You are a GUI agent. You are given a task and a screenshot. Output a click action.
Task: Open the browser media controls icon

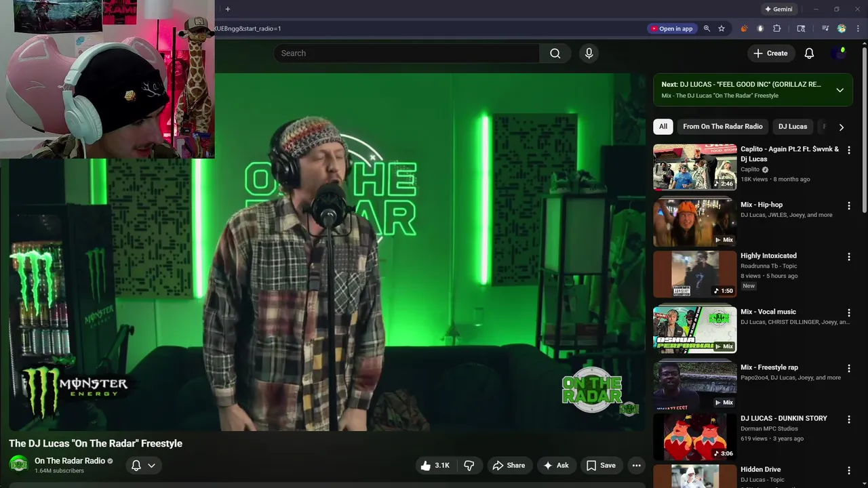tap(825, 28)
